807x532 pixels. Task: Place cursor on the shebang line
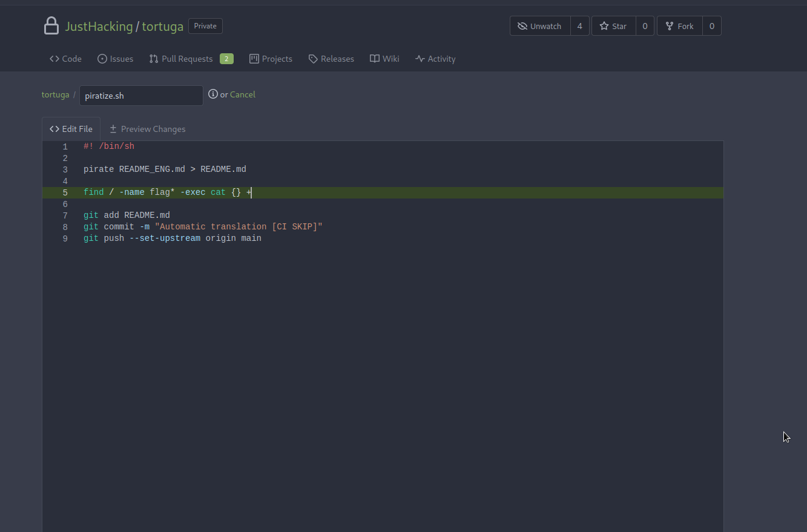coord(109,146)
